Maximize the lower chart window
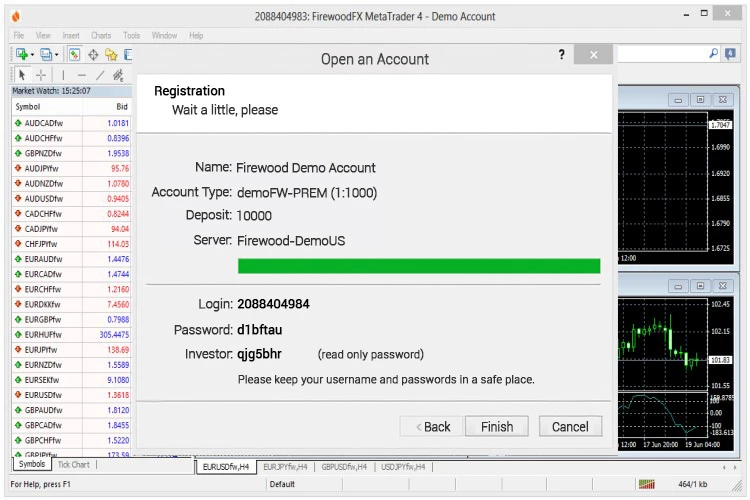Viewport: 750px width, 500px height. point(700,286)
